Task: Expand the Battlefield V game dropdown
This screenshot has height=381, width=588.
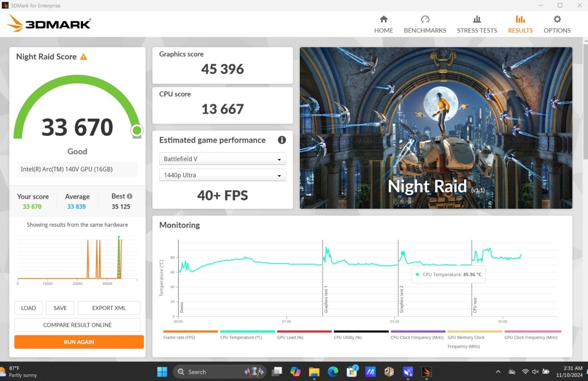Action: pyautogui.click(x=222, y=159)
